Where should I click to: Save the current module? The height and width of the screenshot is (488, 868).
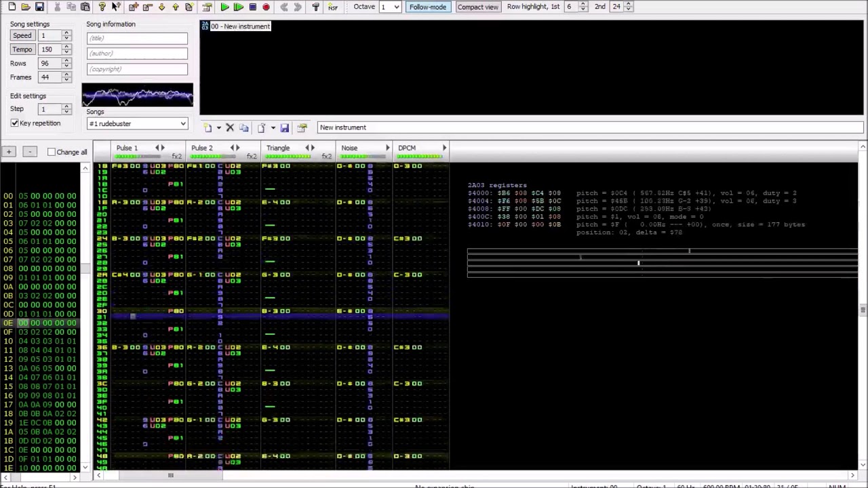(40, 7)
